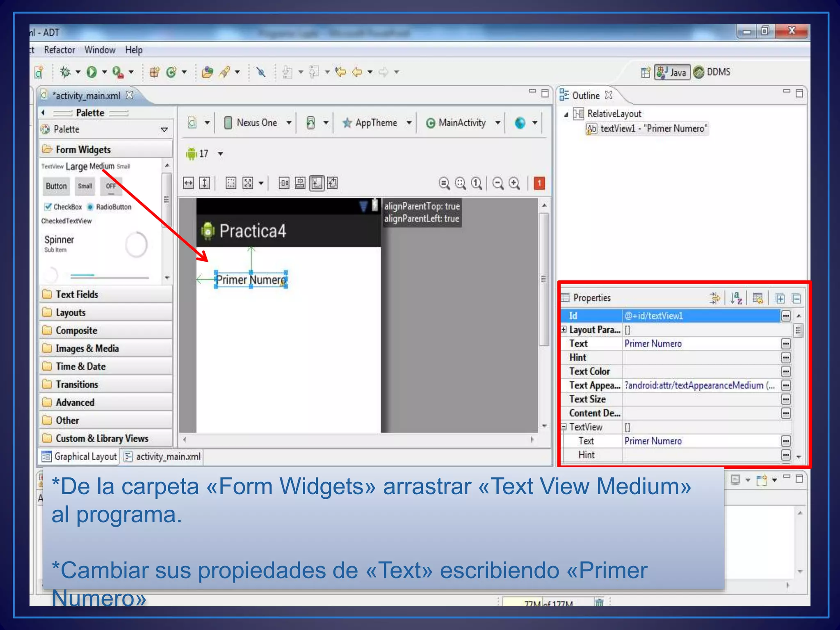
Task: Click the Android API 17 icon
Action: click(x=191, y=154)
